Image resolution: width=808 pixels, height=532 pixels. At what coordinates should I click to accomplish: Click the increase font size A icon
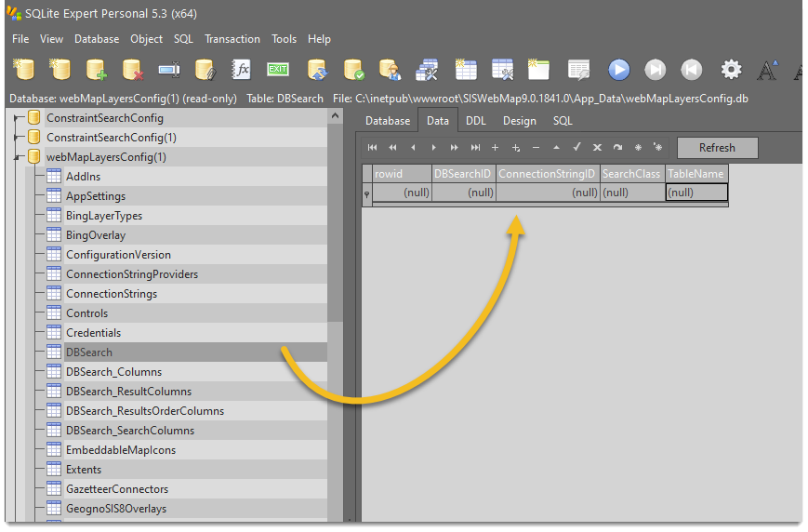[x=767, y=70]
